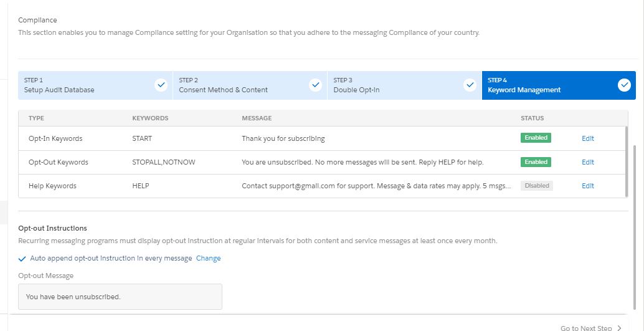Click the Go to Next Step chevron arrow
644x331 pixels.
(619, 328)
